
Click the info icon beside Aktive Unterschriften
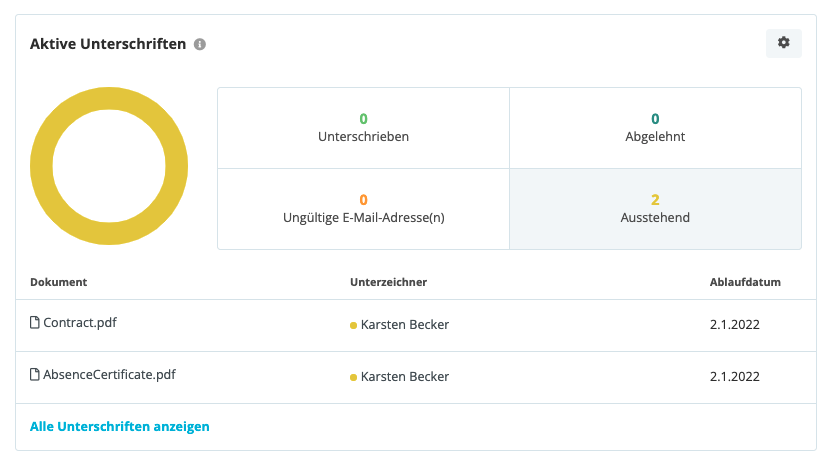(x=200, y=44)
